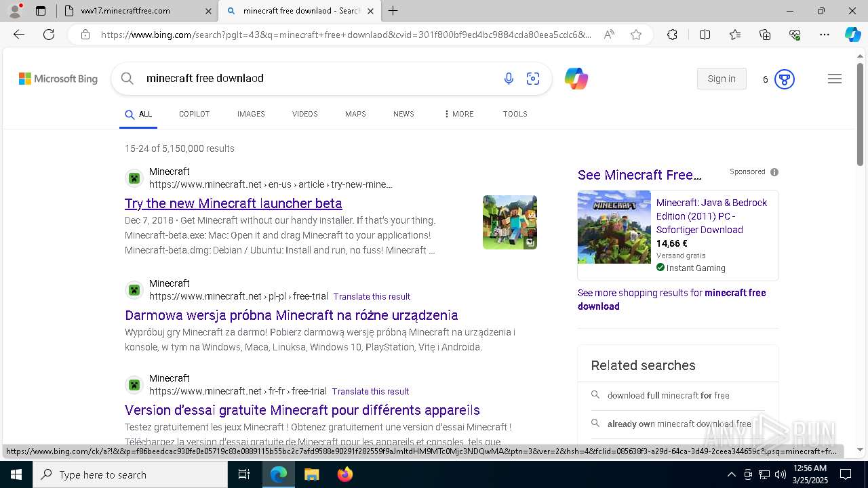
Task: Open Edge Settings and more menu
Action: coord(825,35)
